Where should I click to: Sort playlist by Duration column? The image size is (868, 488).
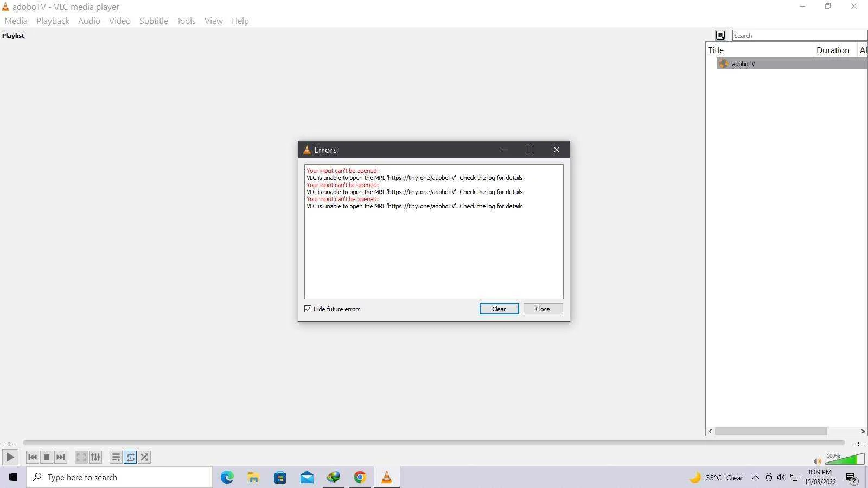pyautogui.click(x=835, y=50)
